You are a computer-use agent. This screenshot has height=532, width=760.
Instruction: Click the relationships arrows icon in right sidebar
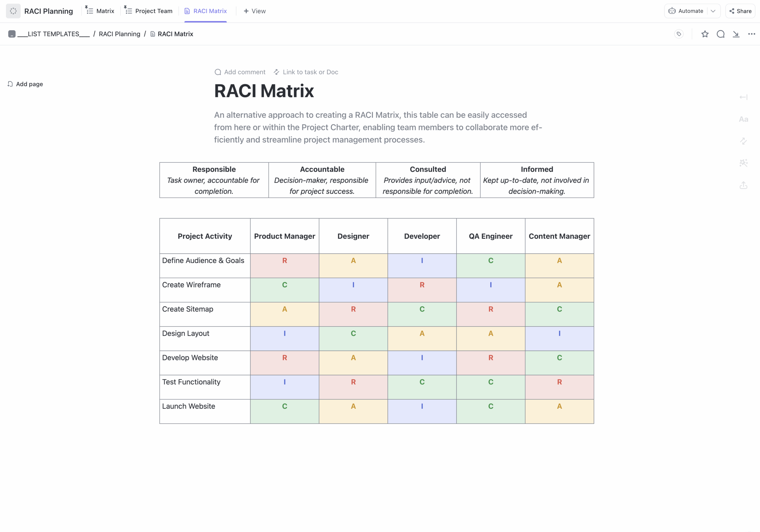click(743, 141)
